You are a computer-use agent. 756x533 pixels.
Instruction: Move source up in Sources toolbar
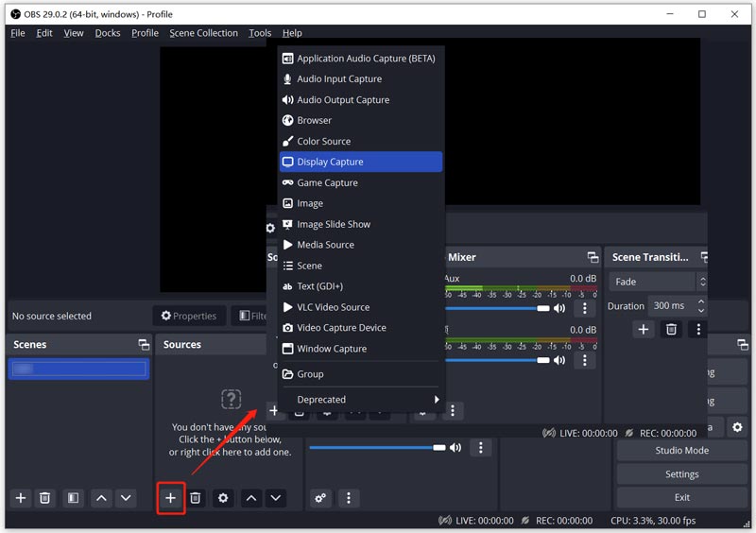click(x=251, y=498)
